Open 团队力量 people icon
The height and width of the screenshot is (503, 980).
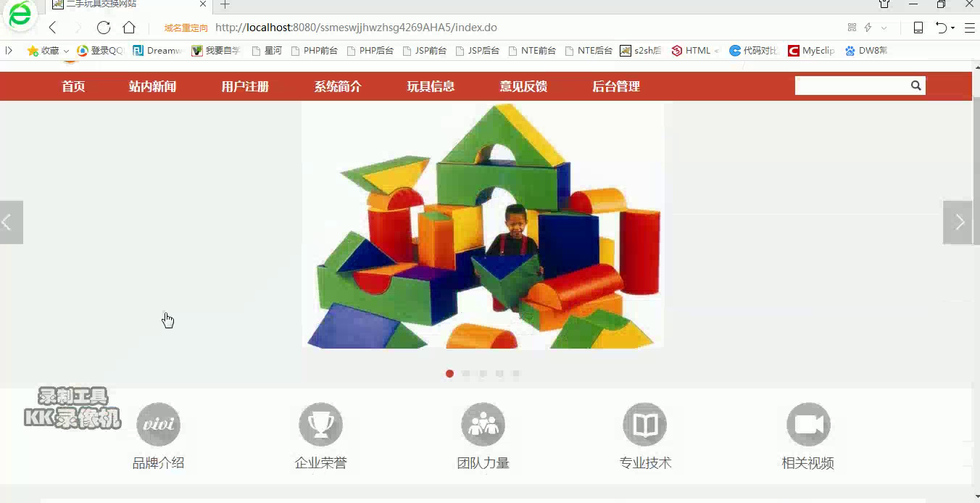483,424
